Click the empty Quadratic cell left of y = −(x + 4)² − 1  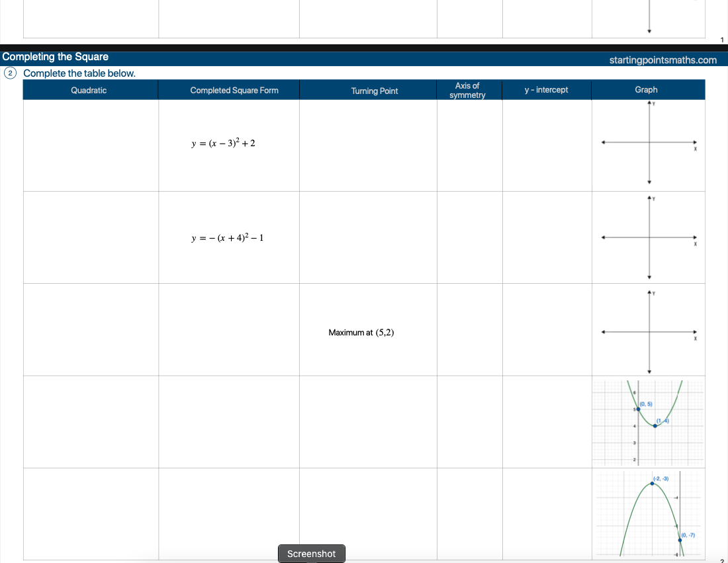tap(91, 238)
